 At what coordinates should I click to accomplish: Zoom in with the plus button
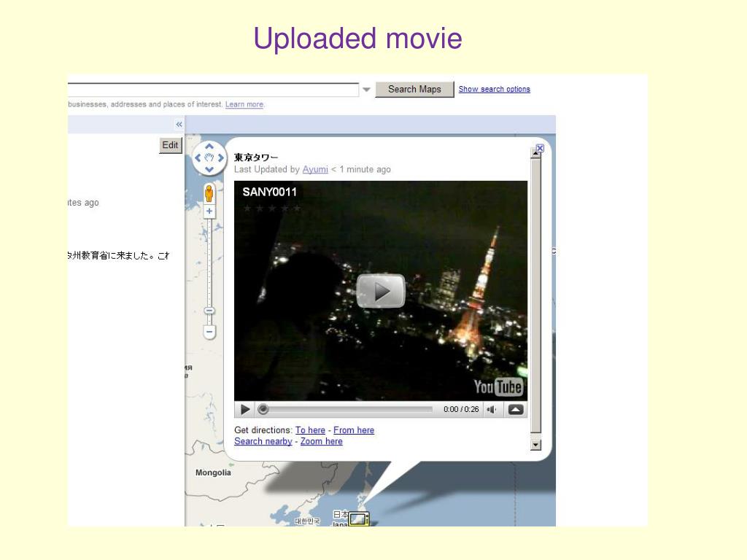click(209, 211)
